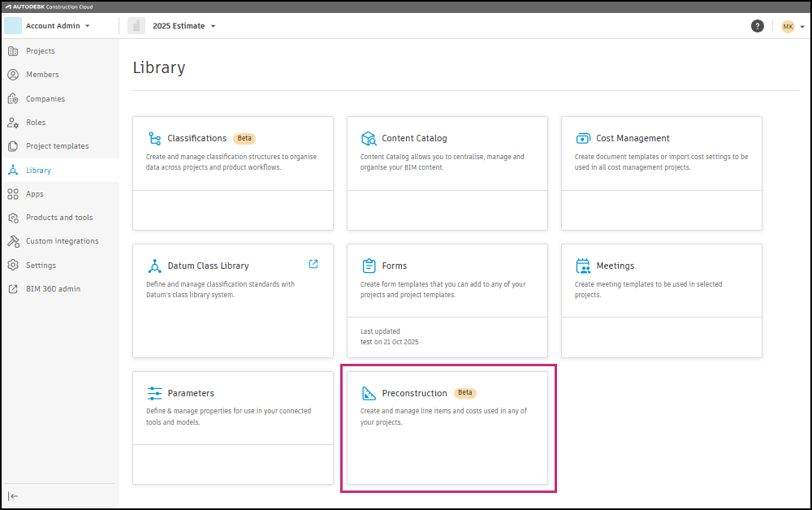
Task: Click the Project templates icon
Action: click(x=13, y=146)
